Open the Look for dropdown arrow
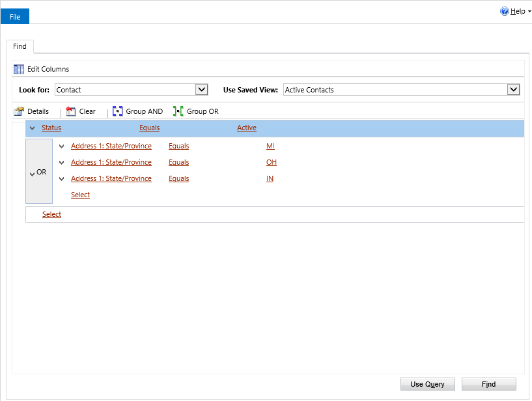532x401 pixels. pyautogui.click(x=202, y=90)
